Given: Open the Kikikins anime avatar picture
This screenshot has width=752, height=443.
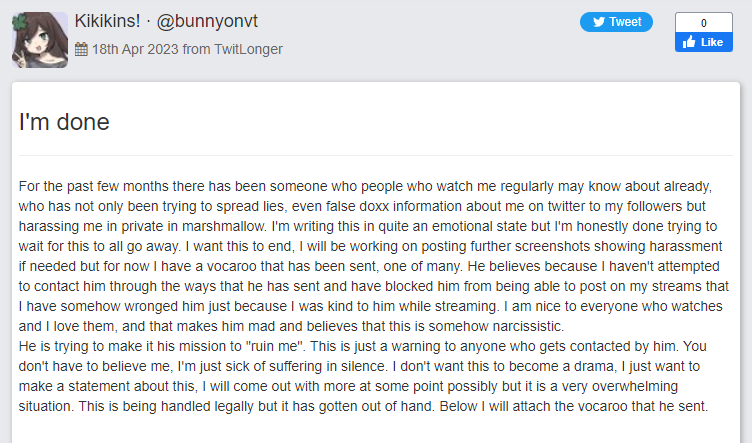Looking at the screenshot, I should pos(40,40).
